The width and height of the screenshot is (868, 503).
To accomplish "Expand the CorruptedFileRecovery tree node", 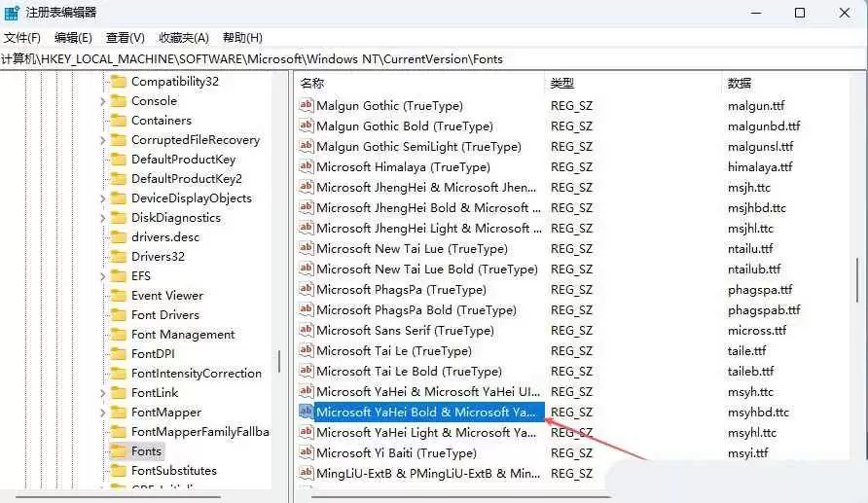I will click(x=102, y=140).
